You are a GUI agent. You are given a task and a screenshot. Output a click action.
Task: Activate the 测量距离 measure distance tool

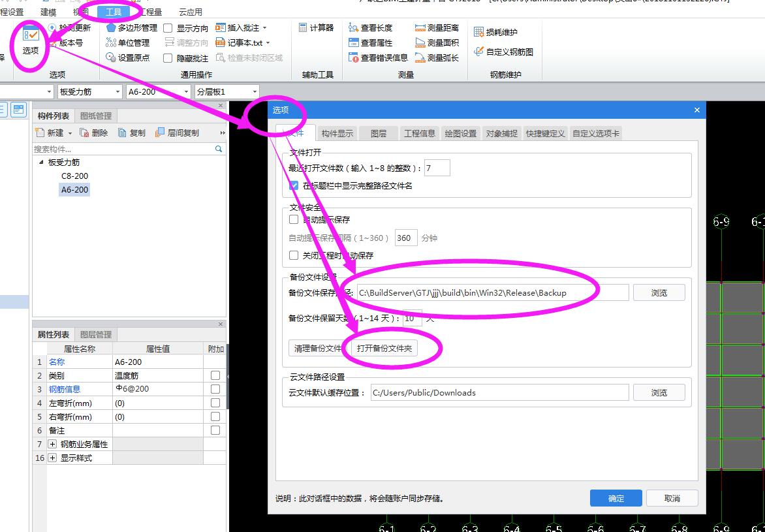[436, 27]
